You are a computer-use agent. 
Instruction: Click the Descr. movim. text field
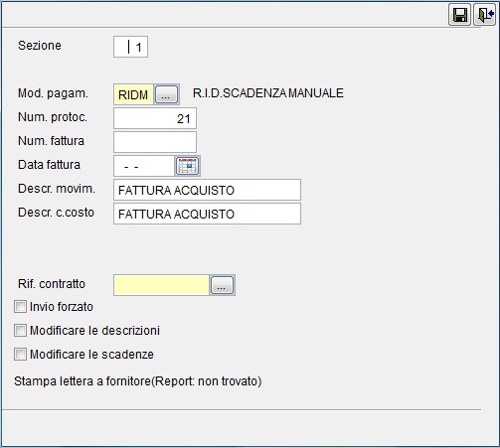click(207, 190)
